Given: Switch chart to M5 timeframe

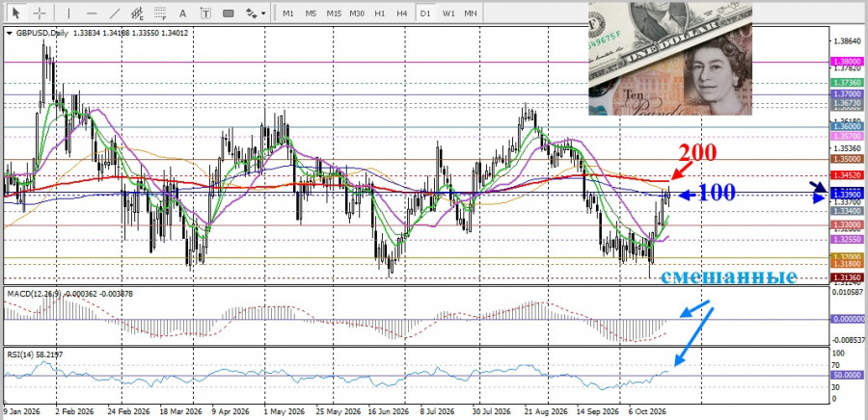Looking at the screenshot, I should coord(311,13).
